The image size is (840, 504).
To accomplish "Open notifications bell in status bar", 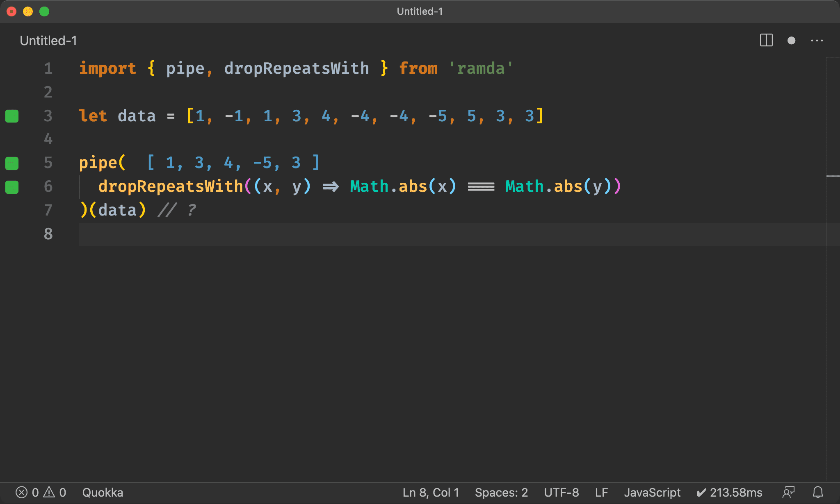I will [x=818, y=492].
